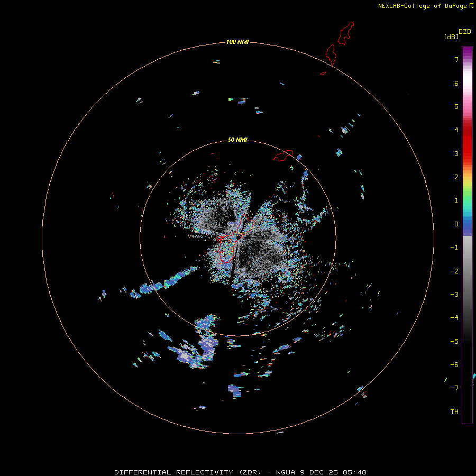Click the 1 dB scale value

[x=456, y=200]
